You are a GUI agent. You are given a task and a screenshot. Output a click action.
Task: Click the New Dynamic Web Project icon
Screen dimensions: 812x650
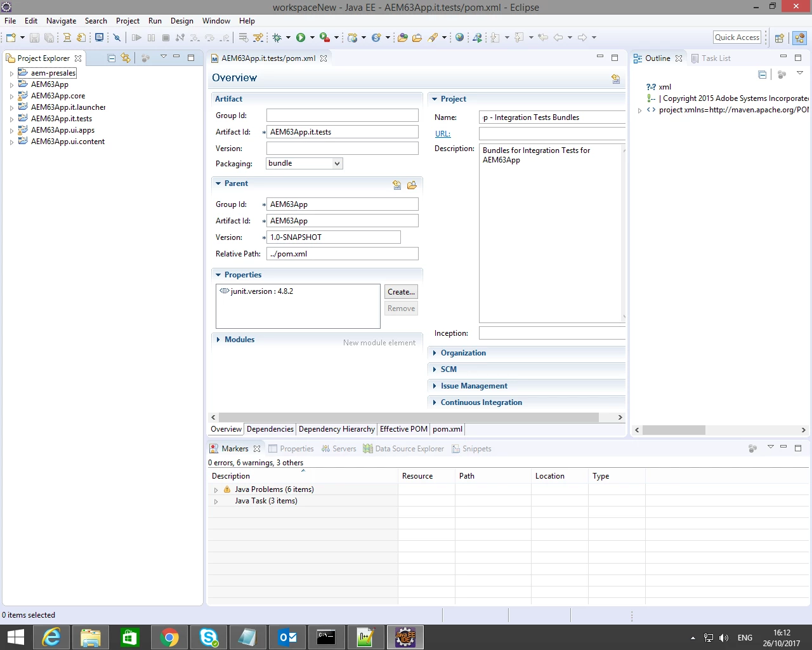(353, 37)
